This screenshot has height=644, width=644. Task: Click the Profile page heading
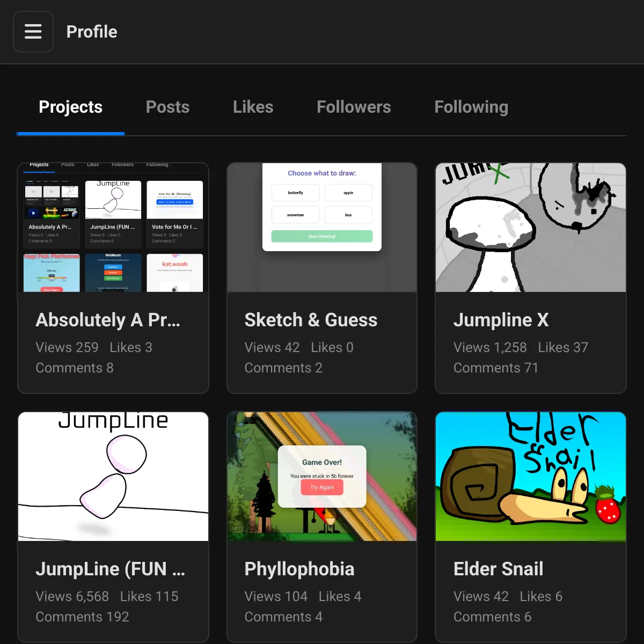click(x=92, y=32)
